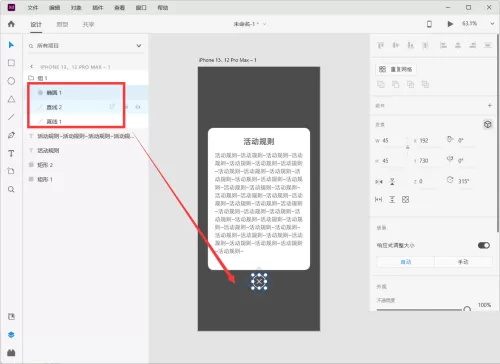This screenshot has height=364, width=500.
Task: Flip the selection vertically
Action: (x=392, y=182)
